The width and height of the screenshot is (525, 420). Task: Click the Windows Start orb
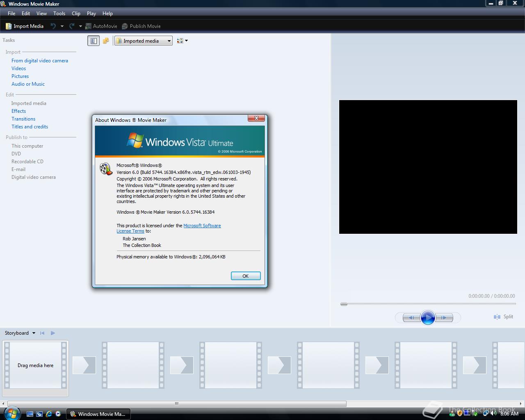point(11,413)
